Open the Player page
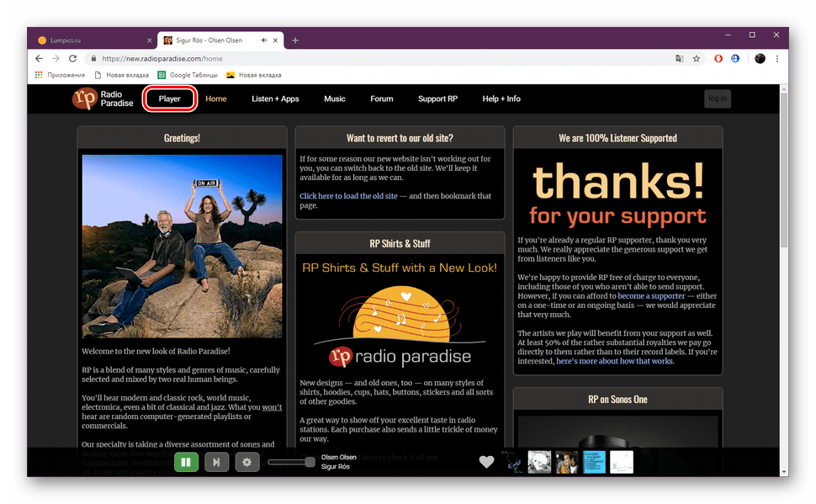Viewport: 816px width, 504px height. click(170, 98)
